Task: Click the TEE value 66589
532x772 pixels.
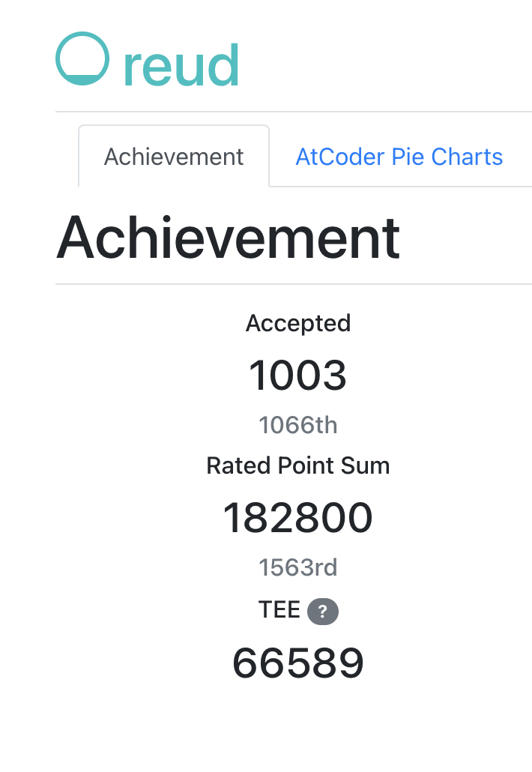Action: (298, 663)
